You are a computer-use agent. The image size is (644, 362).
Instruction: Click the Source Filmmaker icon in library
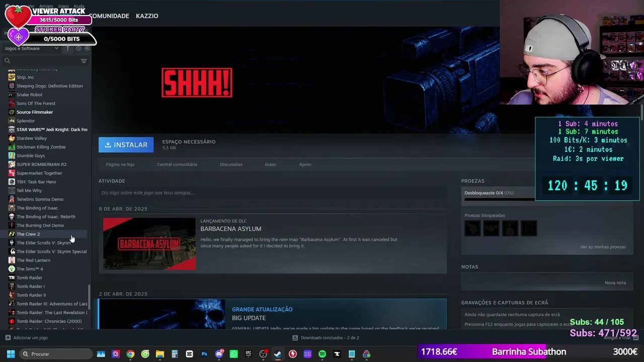(12, 112)
